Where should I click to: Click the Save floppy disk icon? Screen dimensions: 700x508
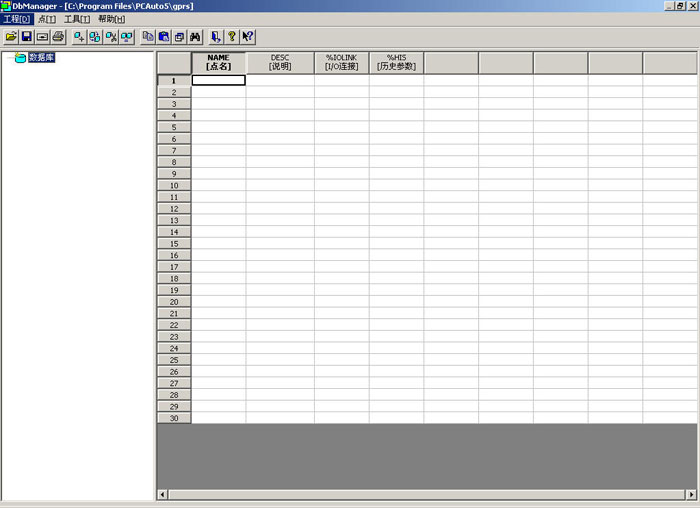27,37
